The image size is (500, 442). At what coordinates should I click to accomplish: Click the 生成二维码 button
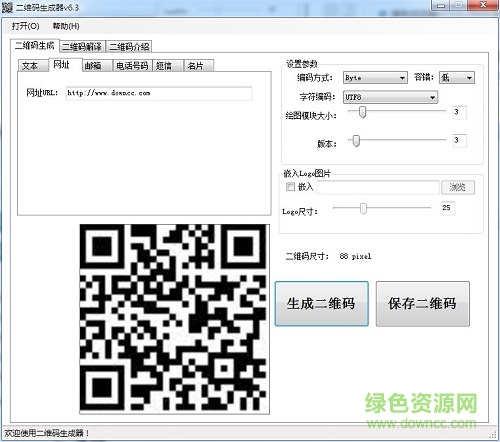tap(321, 304)
